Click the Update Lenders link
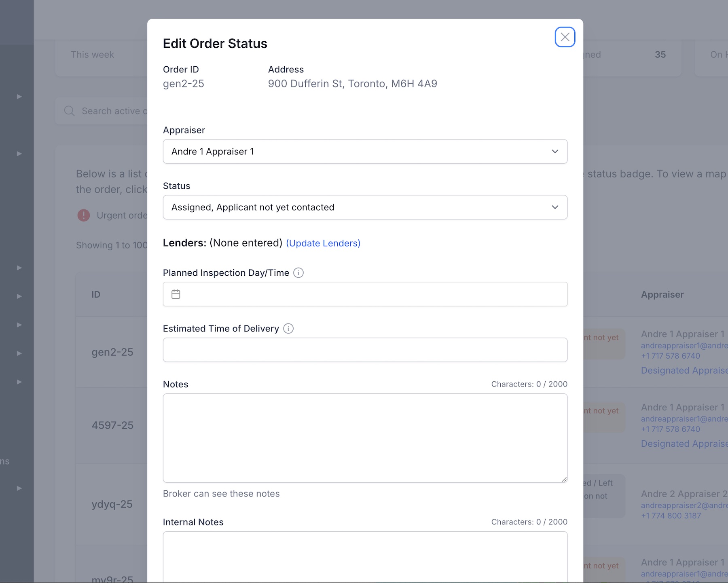The image size is (728, 583). [323, 243]
